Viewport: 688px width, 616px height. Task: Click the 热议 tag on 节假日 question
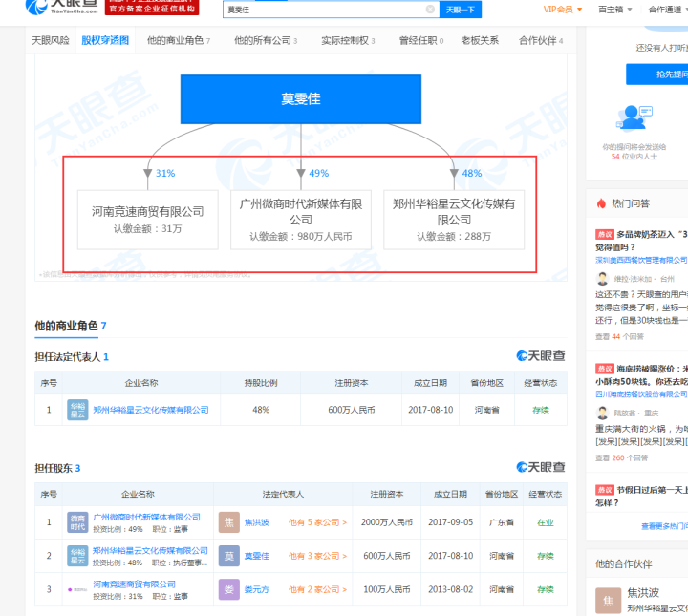[x=605, y=490]
